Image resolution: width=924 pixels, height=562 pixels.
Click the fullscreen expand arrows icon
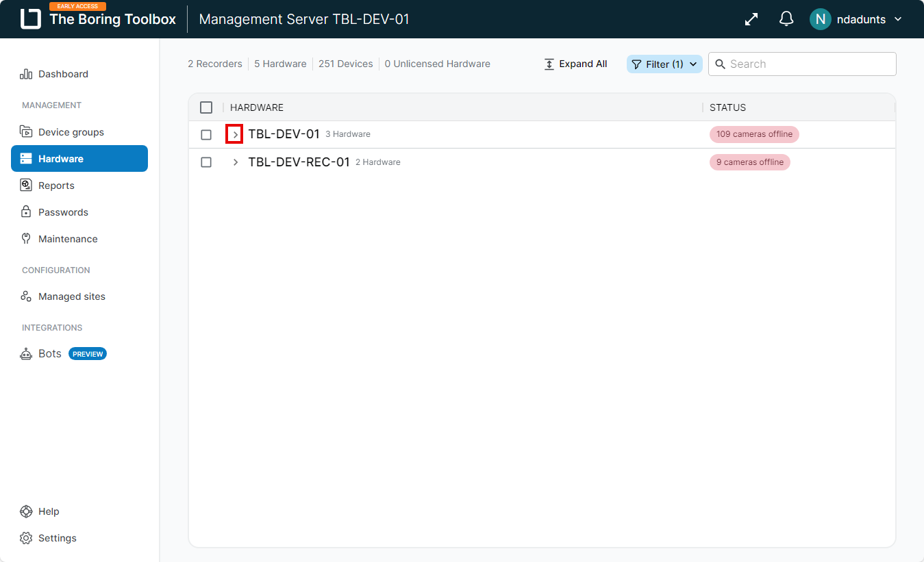pyautogui.click(x=751, y=19)
